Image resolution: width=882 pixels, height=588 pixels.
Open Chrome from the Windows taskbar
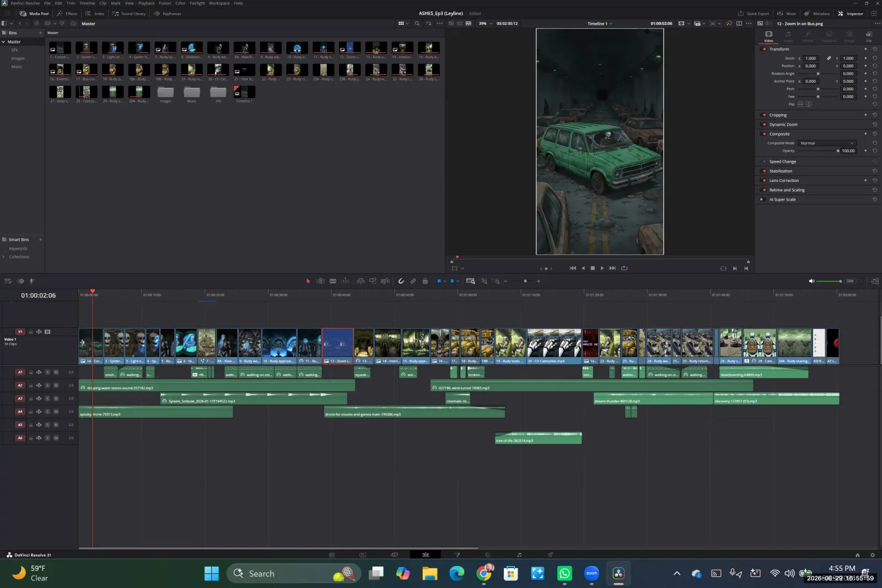[484, 574]
